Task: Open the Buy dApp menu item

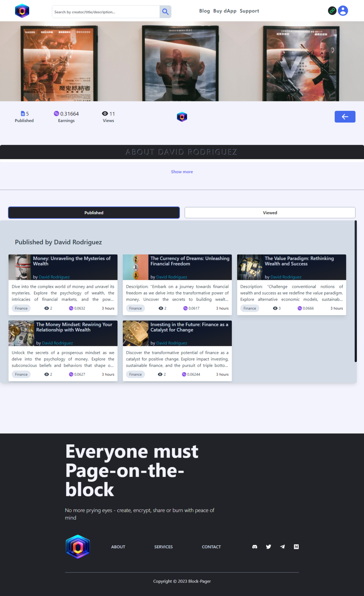Action: click(225, 11)
